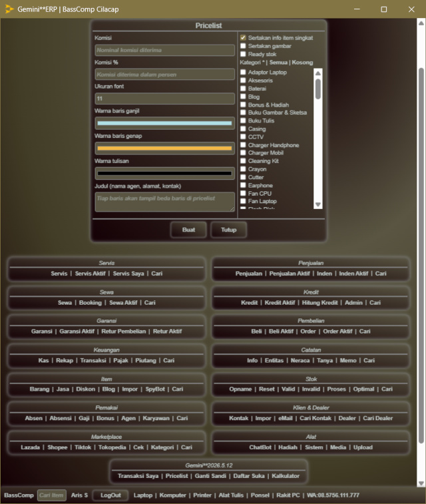Click 'BassComp' in status bar
Screen dimensions: 426x504
[19, 495]
